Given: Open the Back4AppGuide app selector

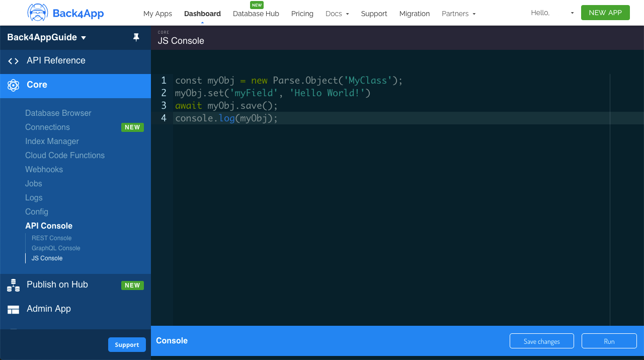Looking at the screenshot, I should (47, 37).
